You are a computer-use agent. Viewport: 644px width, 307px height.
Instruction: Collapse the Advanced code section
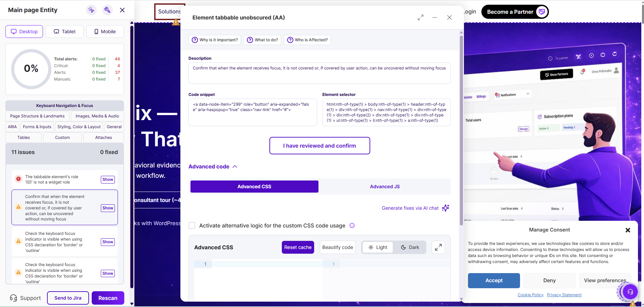(213, 166)
